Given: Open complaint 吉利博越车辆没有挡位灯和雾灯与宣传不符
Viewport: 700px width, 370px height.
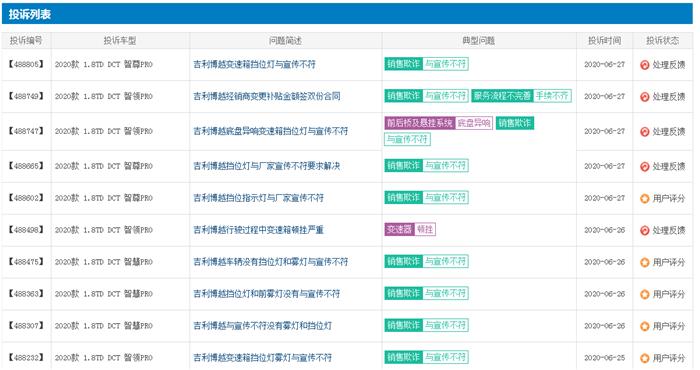Looking at the screenshot, I should [x=271, y=262].
